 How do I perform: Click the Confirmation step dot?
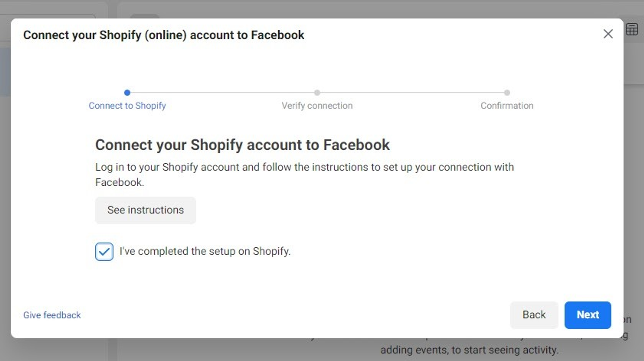pyautogui.click(x=507, y=93)
